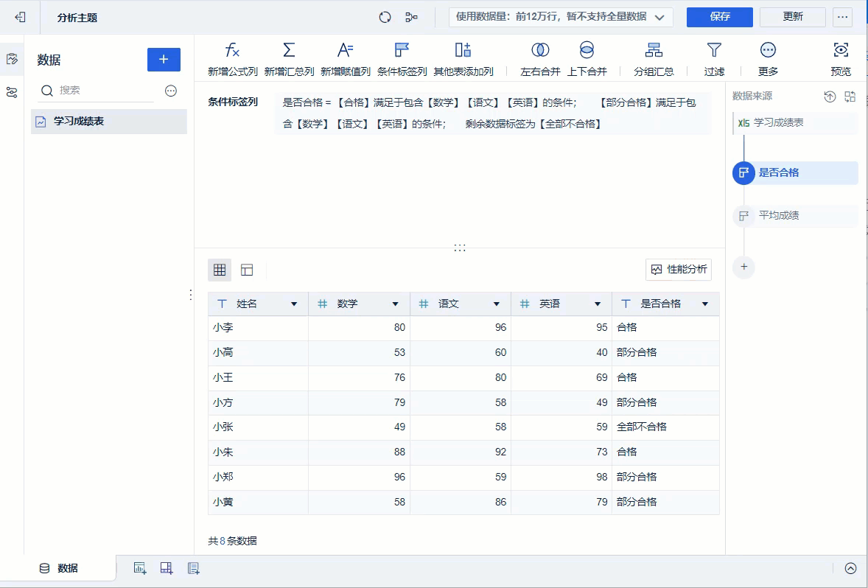Image resolution: width=868 pixels, height=588 pixels.
Task: Open the filter settings sidebar icon
Action: [12, 92]
